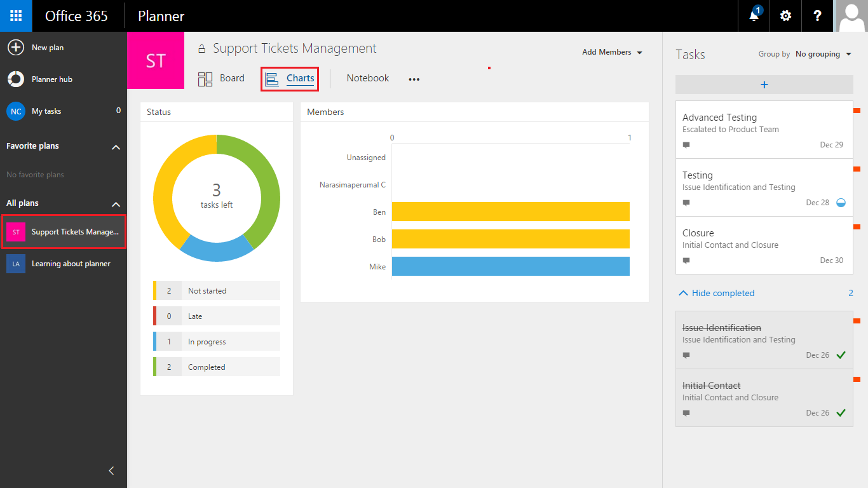The image size is (868, 488).
Task: Click the Charts view icon
Action: coord(272,79)
